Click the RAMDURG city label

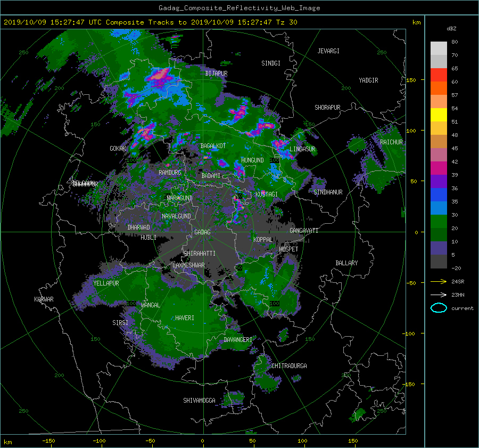pos(170,173)
